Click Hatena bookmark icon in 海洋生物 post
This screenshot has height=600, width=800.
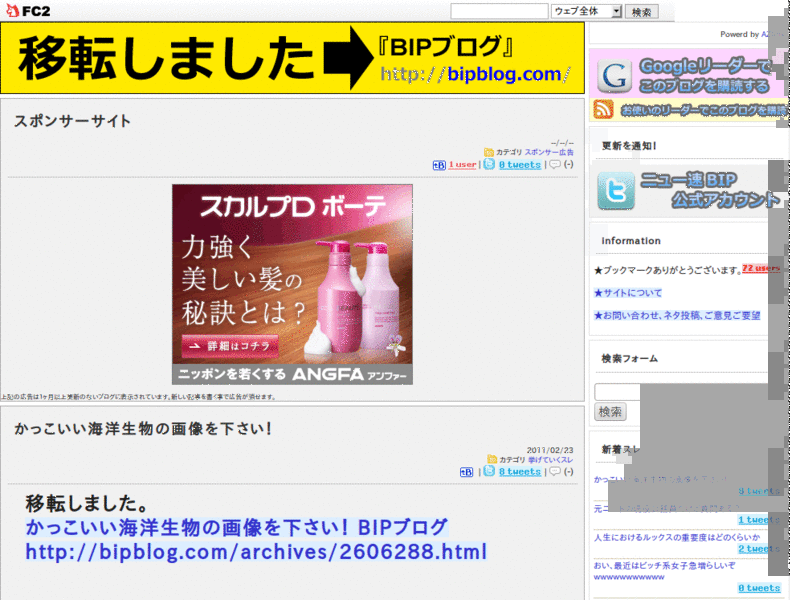[466, 472]
